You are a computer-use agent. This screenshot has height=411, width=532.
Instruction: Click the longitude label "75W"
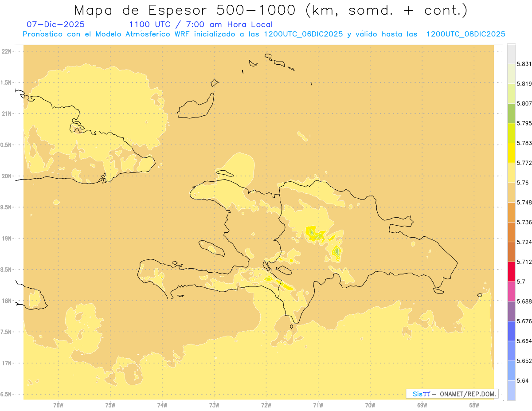click(x=110, y=405)
